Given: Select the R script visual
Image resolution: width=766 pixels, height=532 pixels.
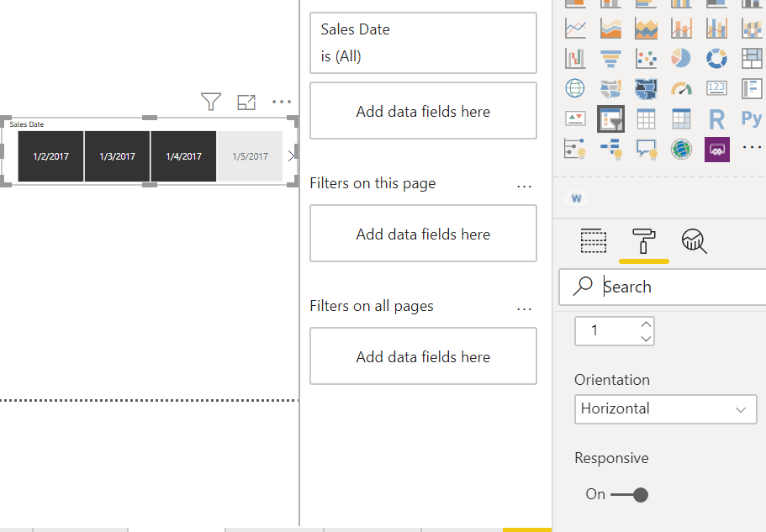Looking at the screenshot, I should 716,119.
